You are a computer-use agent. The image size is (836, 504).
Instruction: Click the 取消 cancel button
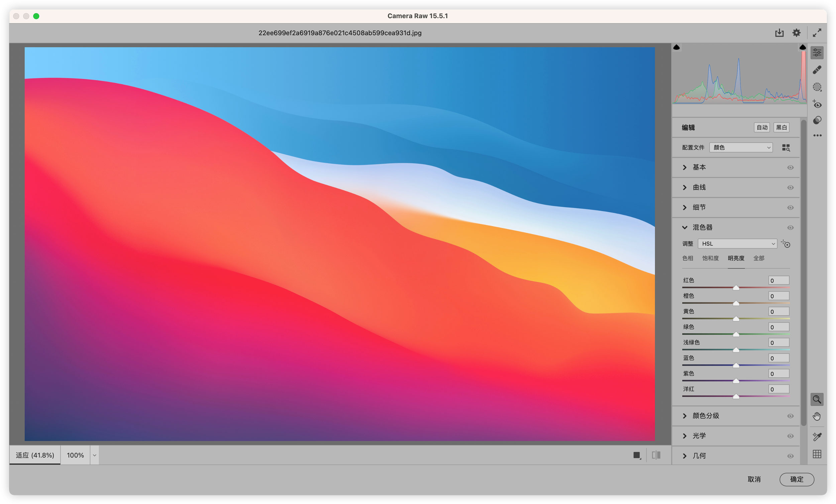tap(754, 479)
